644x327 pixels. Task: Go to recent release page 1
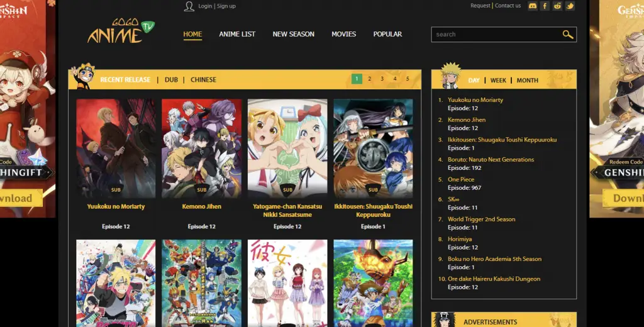[x=357, y=79]
